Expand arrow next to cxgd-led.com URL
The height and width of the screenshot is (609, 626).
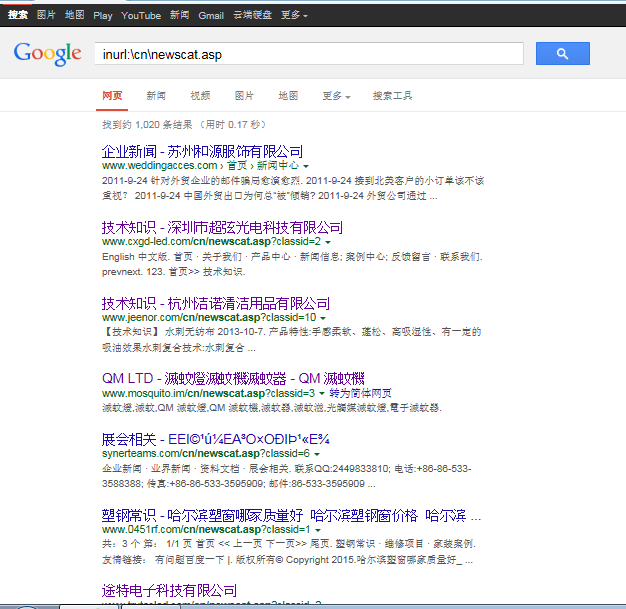click(328, 242)
